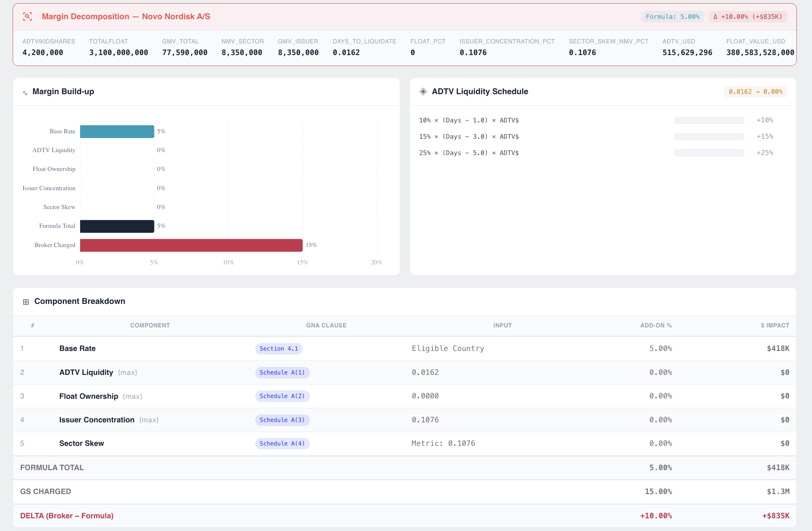Click the 0.0162 → 0.00% orange badge
The height and width of the screenshot is (531, 812).
tap(755, 92)
